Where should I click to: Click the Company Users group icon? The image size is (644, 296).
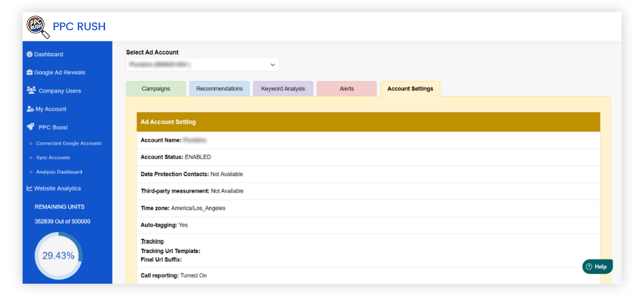(31, 90)
